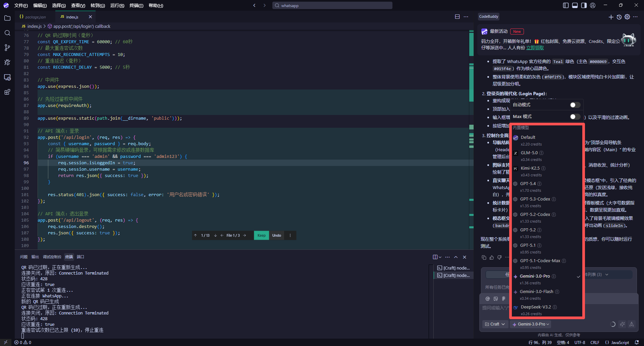644x346 pixels.
Task: Expand the file list (3) chevron
Action: click(x=607, y=275)
